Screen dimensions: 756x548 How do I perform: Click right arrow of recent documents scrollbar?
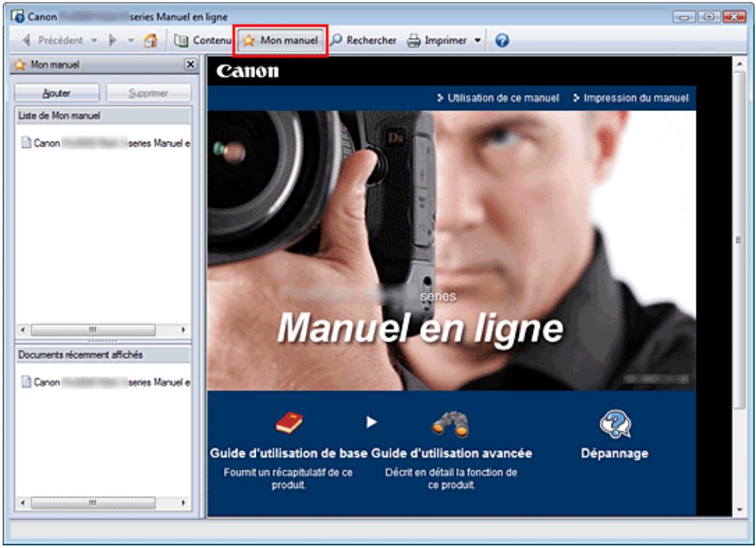coord(183,503)
